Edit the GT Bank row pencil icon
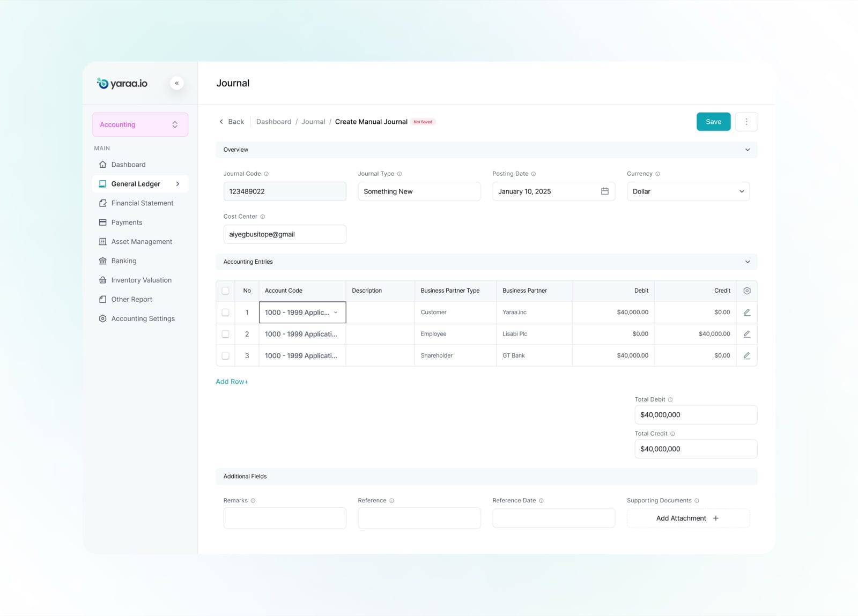 coord(746,355)
